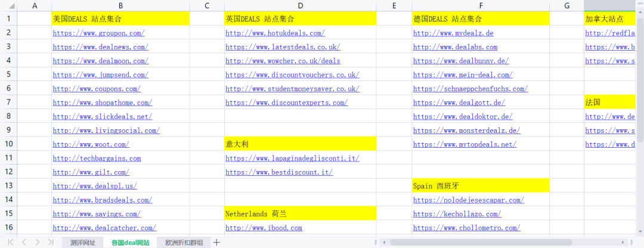This screenshot has width=644, height=248.
Task: Open the hotukdeals.com link
Action: 275,33
